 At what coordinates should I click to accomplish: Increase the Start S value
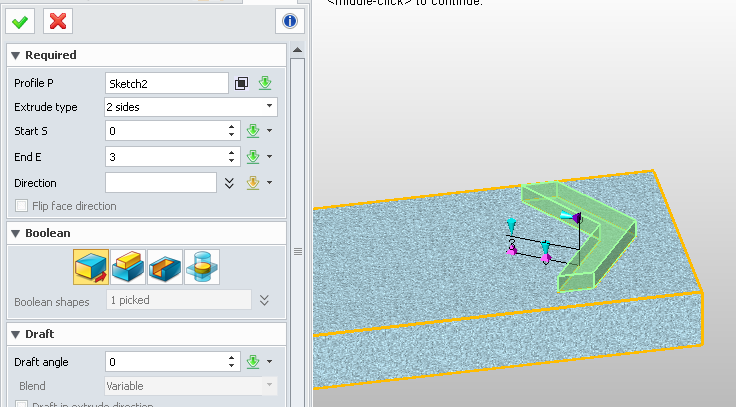coord(231,127)
